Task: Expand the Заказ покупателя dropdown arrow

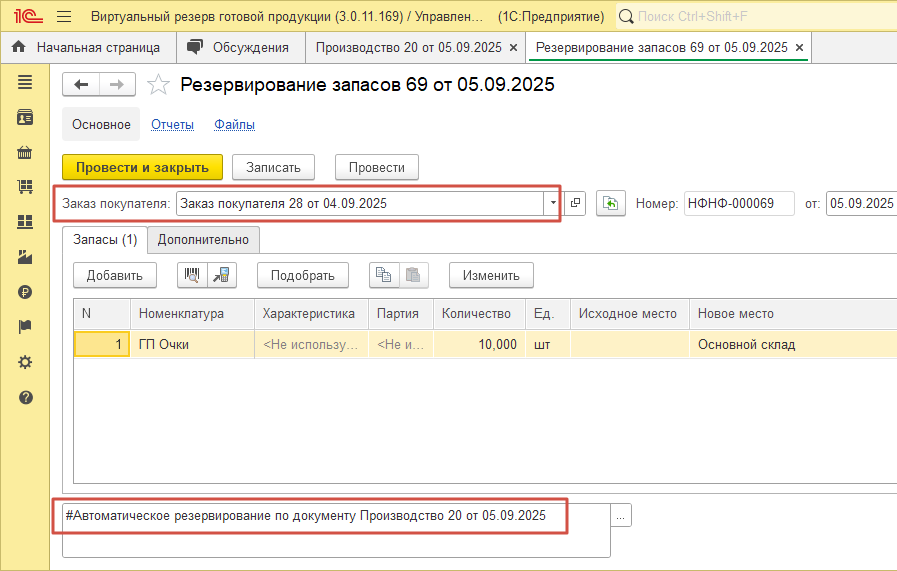Action: [x=552, y=203]
